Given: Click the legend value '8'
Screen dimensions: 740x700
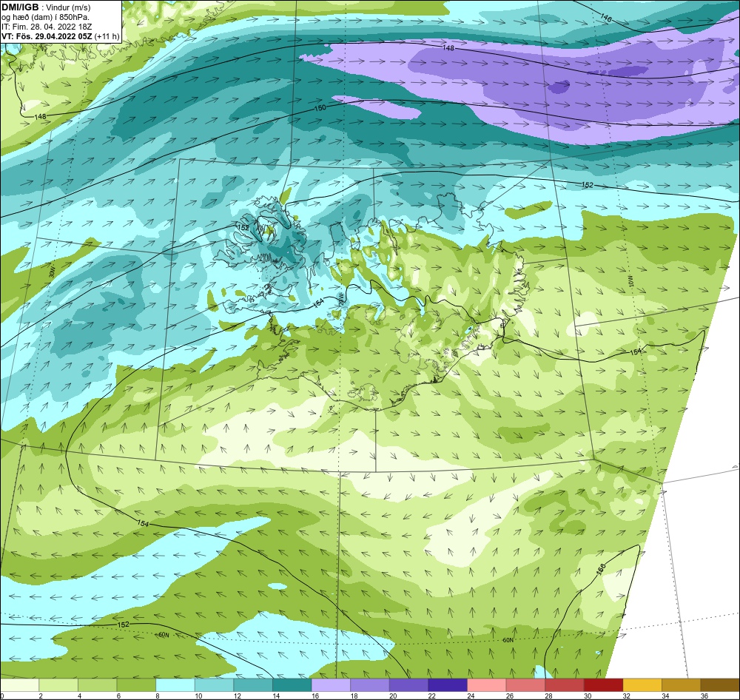Looking at the screenshot, I should click(157, 696).
